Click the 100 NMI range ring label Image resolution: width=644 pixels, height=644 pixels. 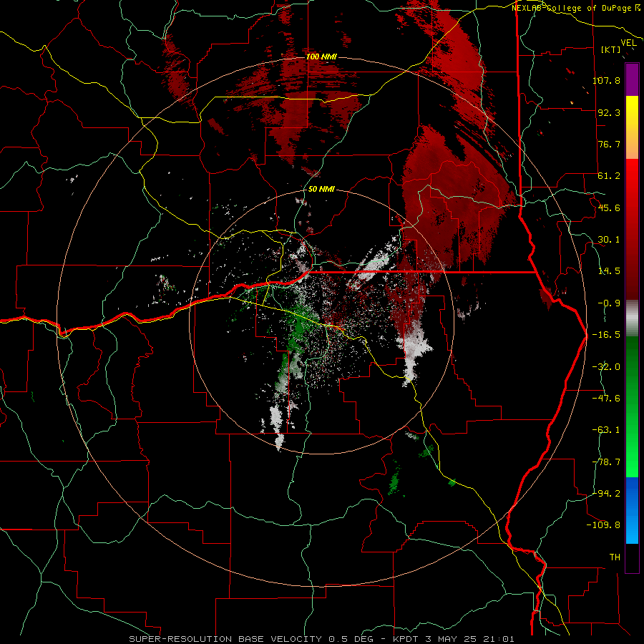(321, 57)
